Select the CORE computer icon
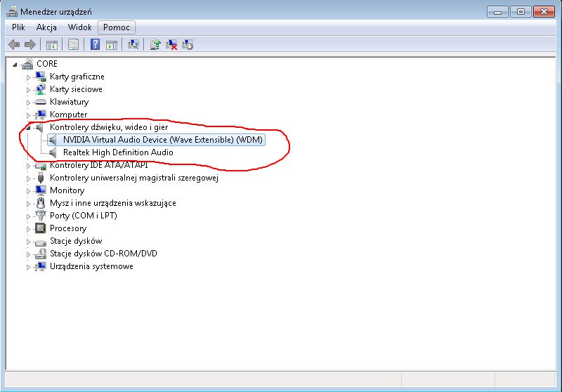Viewport: 562px width, 392px height. point(27,64)
